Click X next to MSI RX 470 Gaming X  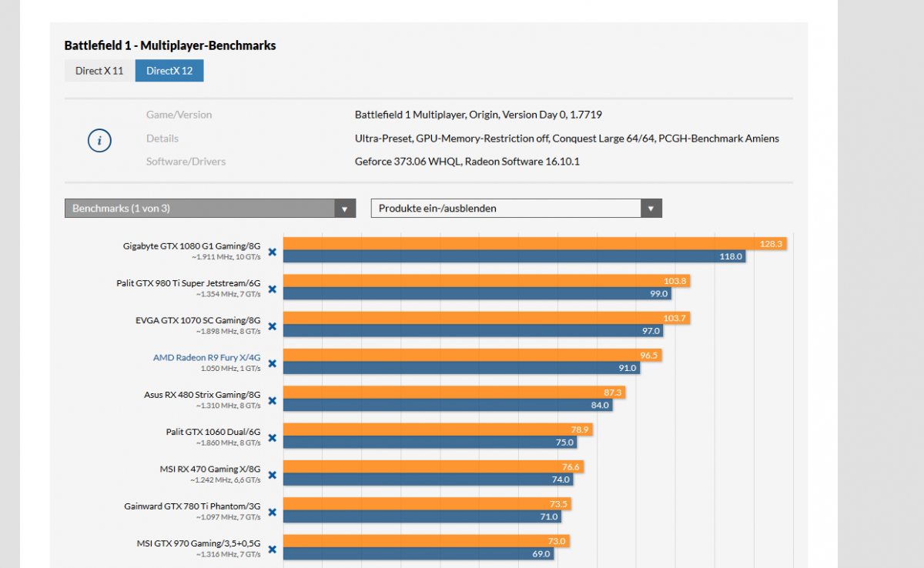click(272, 474)
